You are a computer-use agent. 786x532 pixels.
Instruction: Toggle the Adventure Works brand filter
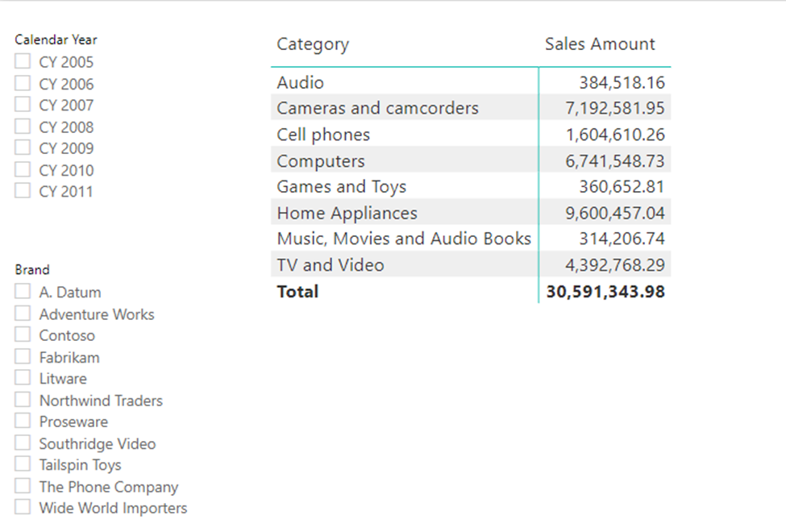tap(23, 314)
